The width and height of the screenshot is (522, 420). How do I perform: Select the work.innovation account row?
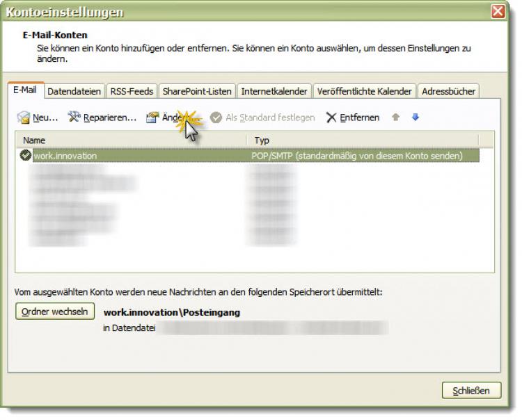pos(139,156)
